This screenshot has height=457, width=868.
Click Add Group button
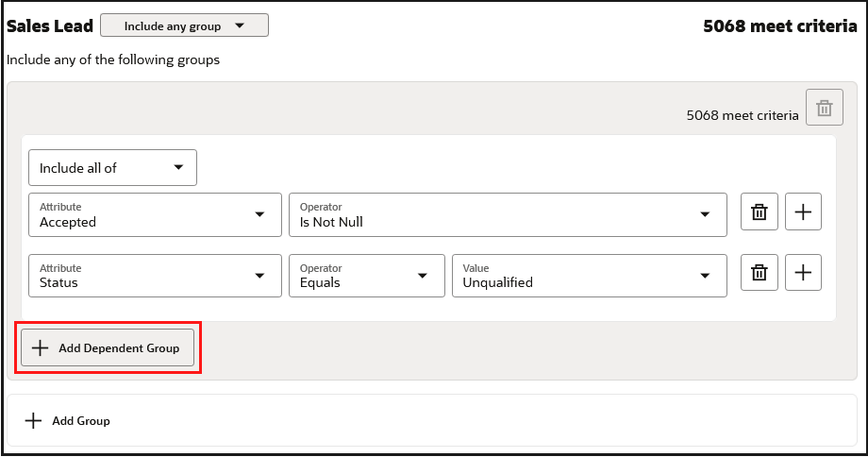pyautogui.click(x=68, y=421)
